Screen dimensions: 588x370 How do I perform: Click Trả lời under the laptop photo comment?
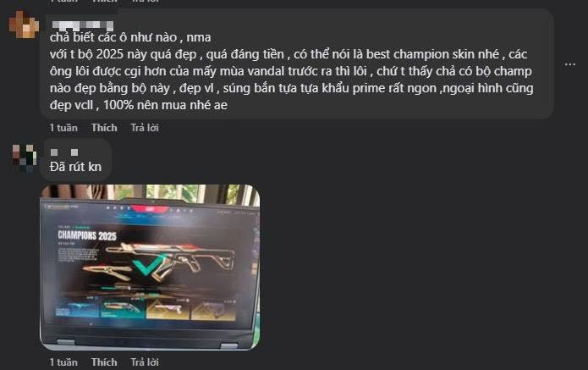coord(145,362)
